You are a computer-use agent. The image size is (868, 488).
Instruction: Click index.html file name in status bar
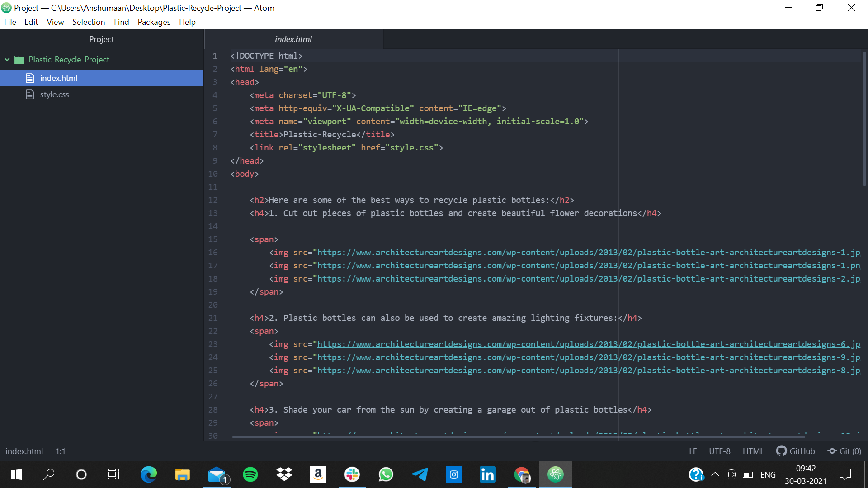24,451
